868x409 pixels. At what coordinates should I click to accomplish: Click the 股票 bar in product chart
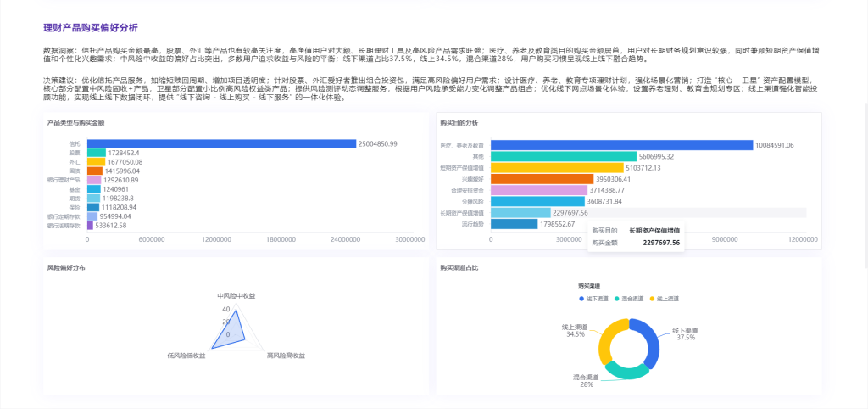pos(97,153)
